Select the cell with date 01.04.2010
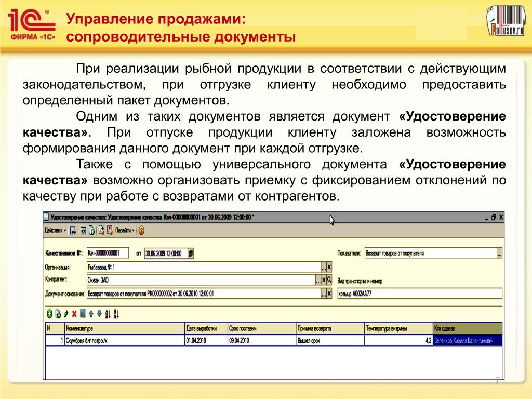 pos(206,340)
